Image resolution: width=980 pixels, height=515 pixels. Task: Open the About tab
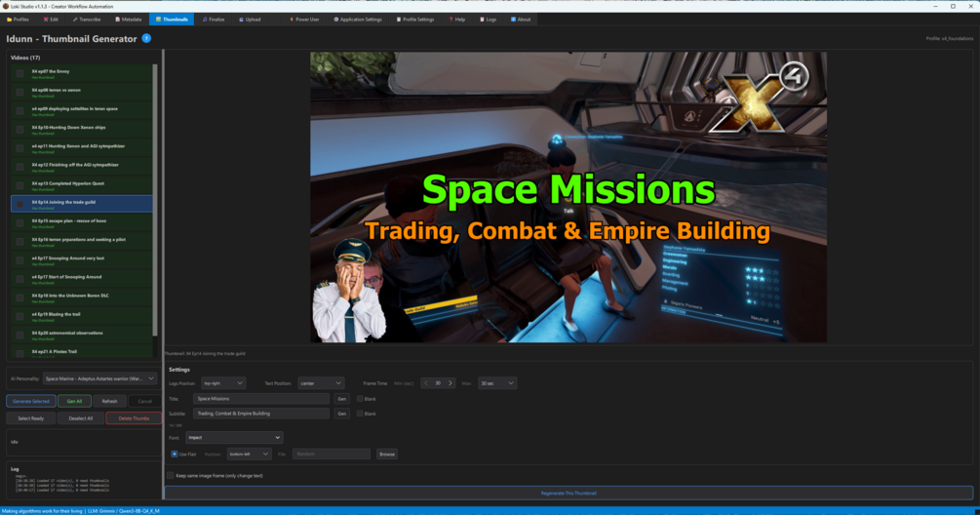521,20
